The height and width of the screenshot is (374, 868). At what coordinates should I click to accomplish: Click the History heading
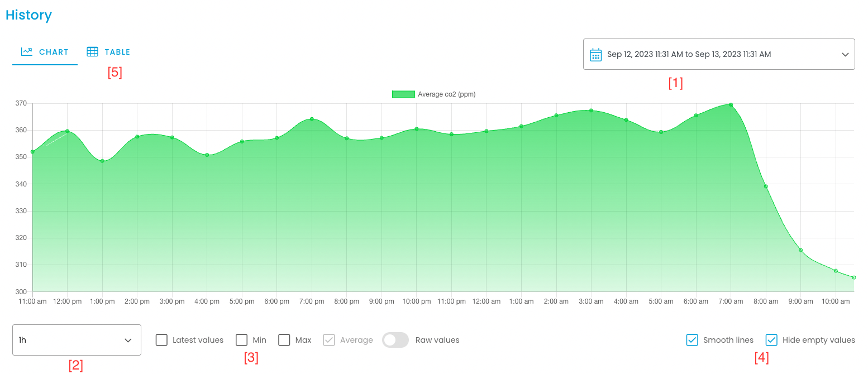click(x=28, y=15)
